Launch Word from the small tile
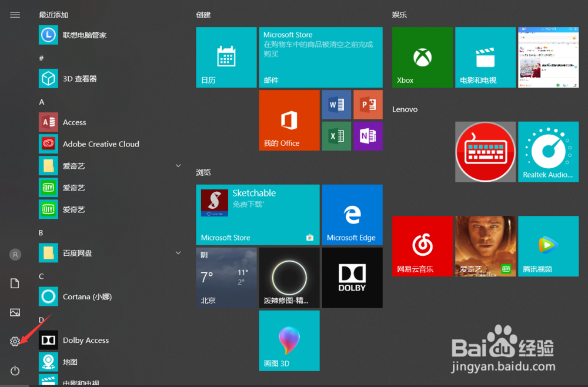588x387 pixels. tap(336, 105)
